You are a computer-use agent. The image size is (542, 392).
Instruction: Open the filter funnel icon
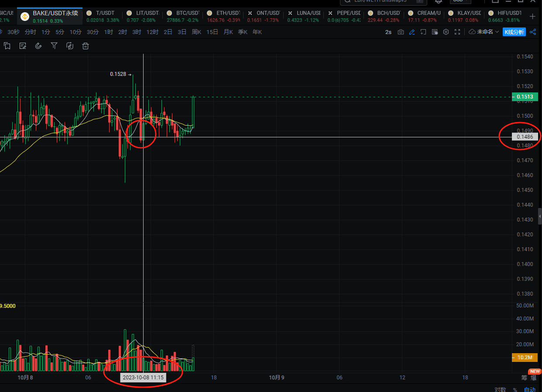54,46
